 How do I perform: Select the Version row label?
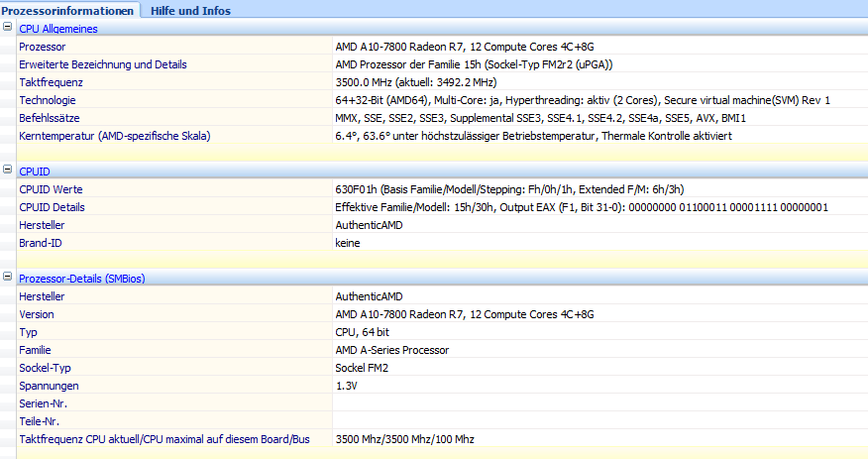coord(36,314)
